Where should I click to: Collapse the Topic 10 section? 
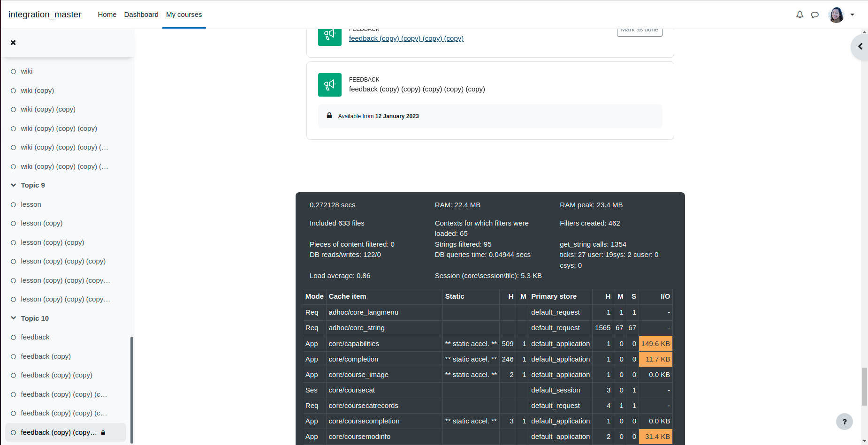(x=14, y=318)
